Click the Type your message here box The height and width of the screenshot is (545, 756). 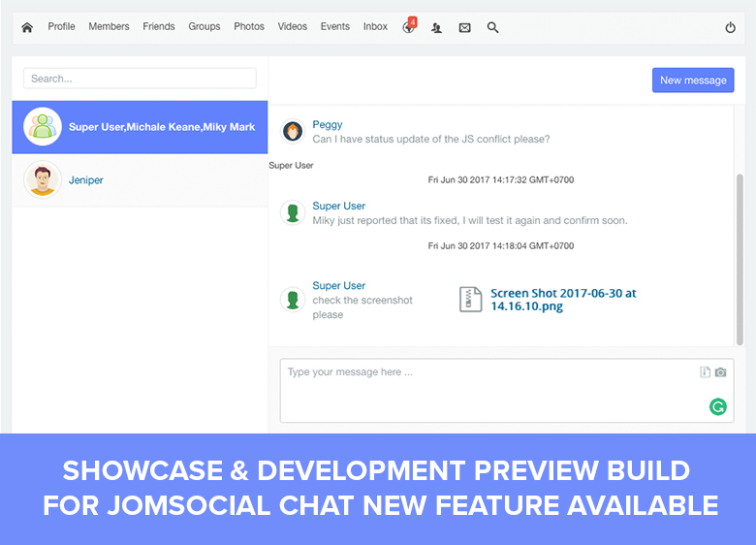pos(507,391)
